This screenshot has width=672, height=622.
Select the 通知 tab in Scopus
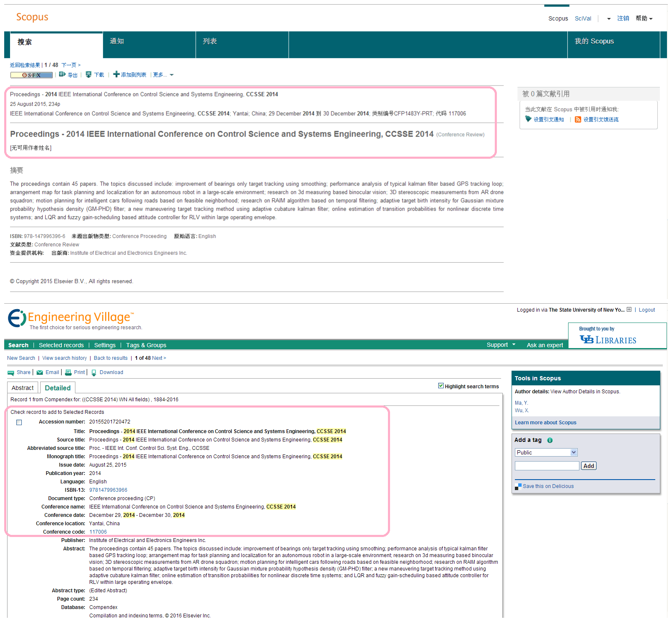tap(149, 45)
